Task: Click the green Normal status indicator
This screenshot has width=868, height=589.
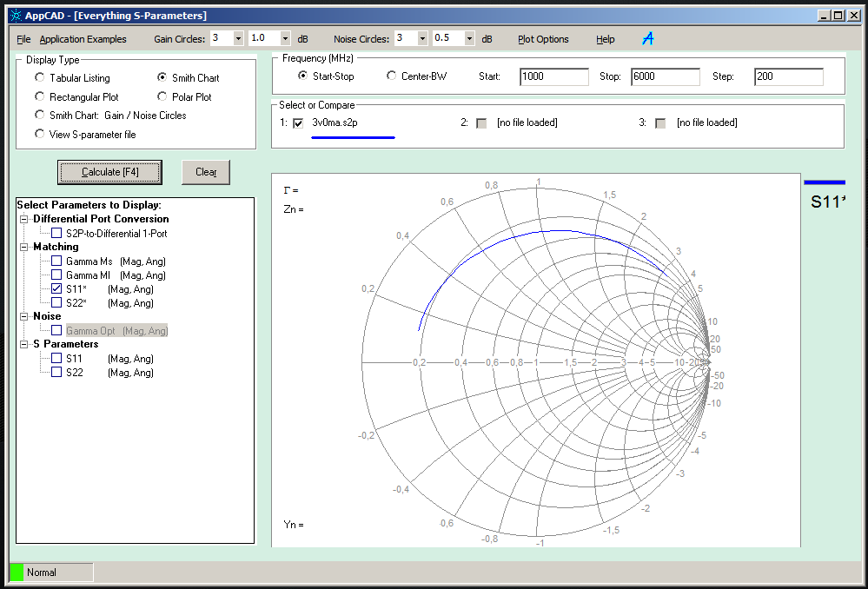Action: 17,572
